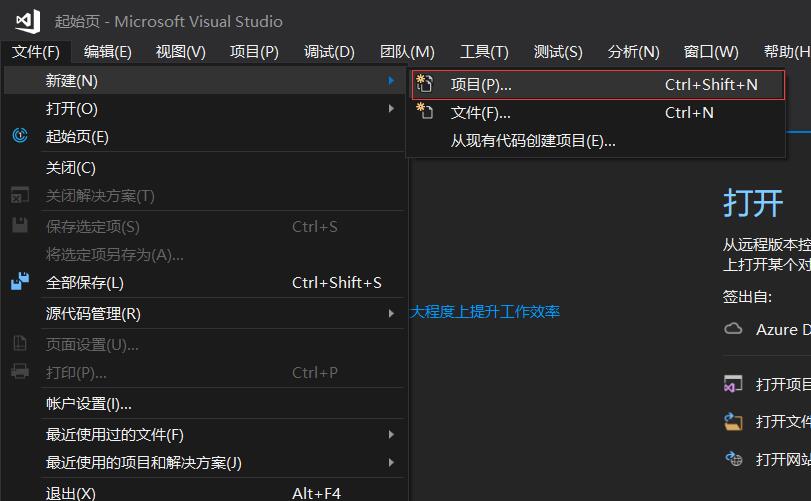Click the start page icon beside 起始页(E)

(20, 135)
